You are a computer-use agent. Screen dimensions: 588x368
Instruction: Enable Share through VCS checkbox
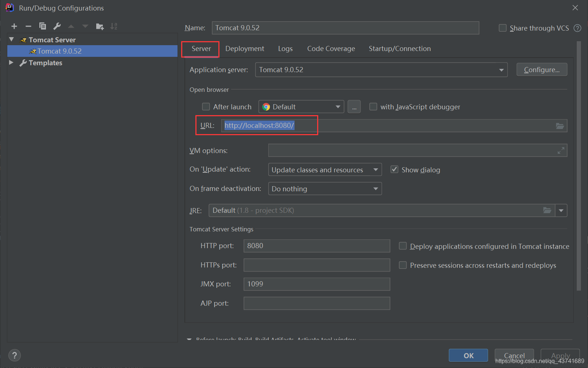[503, 28]
